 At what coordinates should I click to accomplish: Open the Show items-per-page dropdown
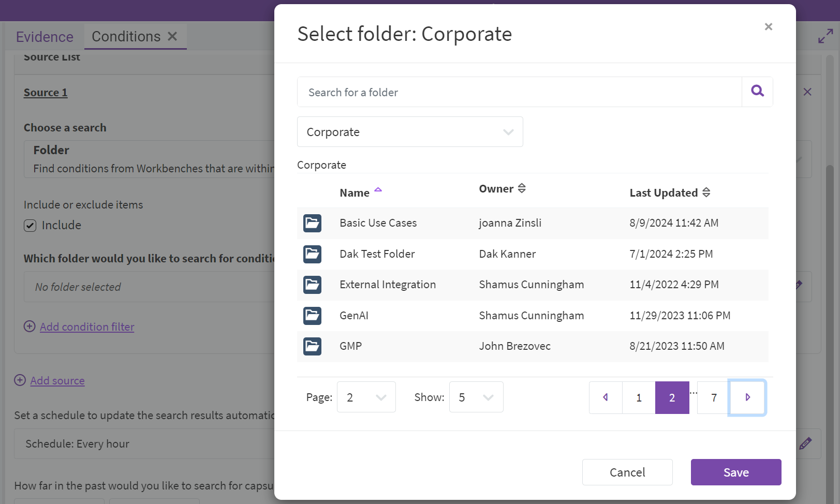(x=476, y=397)
